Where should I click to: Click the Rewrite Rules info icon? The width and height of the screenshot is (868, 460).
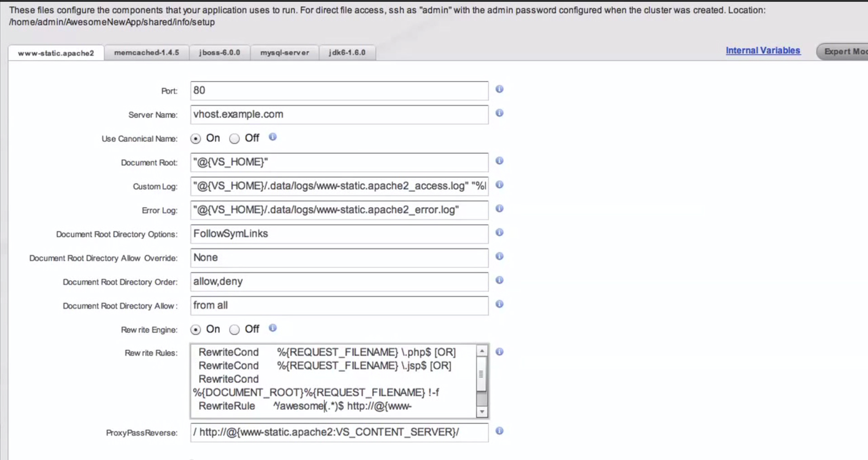499,352
